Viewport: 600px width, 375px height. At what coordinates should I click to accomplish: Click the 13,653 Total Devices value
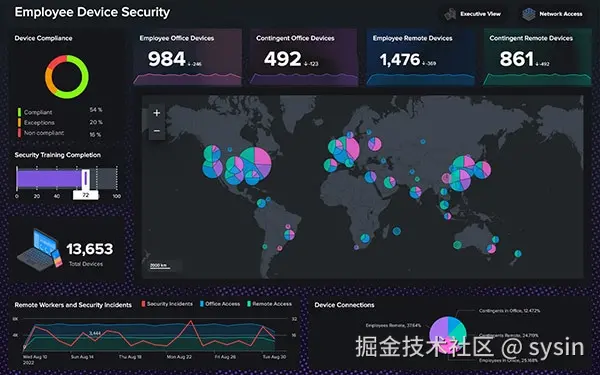coord(90,249)
